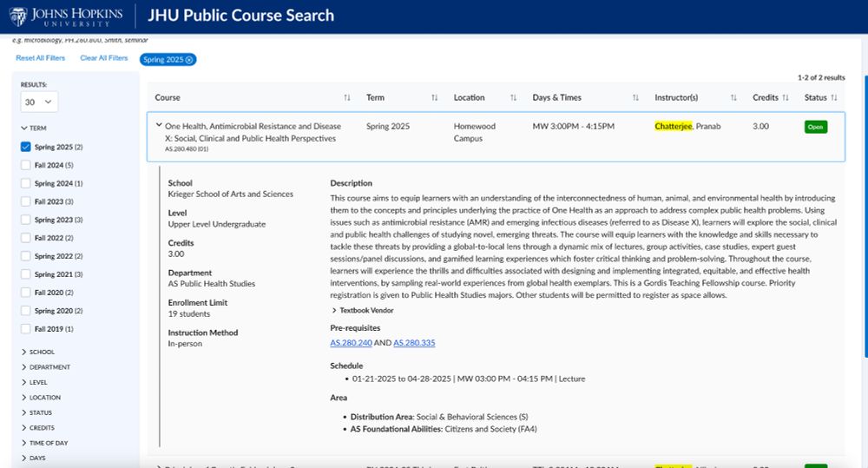Click the Reset All Filters link

click(x=41, y=58)
